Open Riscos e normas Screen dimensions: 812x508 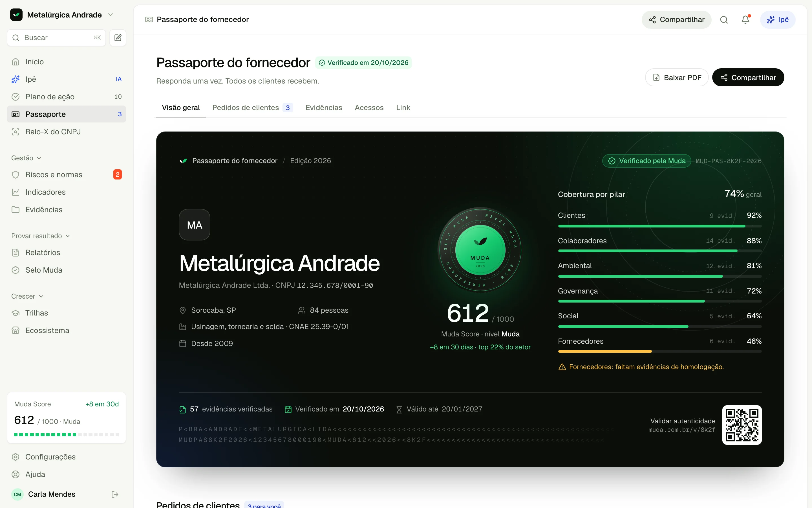tap(67, 175)
